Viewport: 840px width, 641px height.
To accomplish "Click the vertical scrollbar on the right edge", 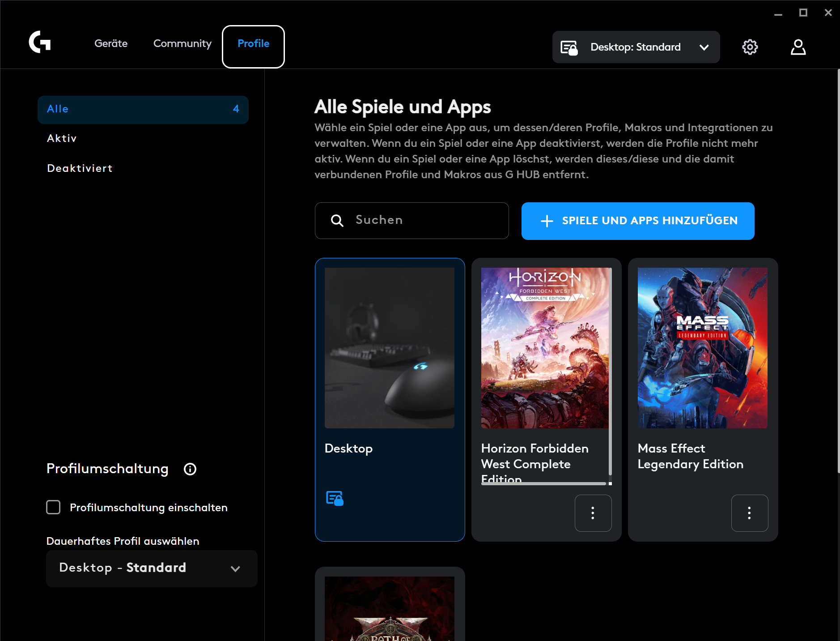I will click(x=838, y=271).
